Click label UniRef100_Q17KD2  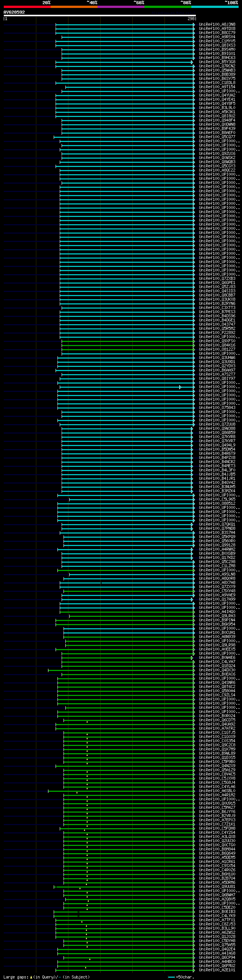coord(217,558)
